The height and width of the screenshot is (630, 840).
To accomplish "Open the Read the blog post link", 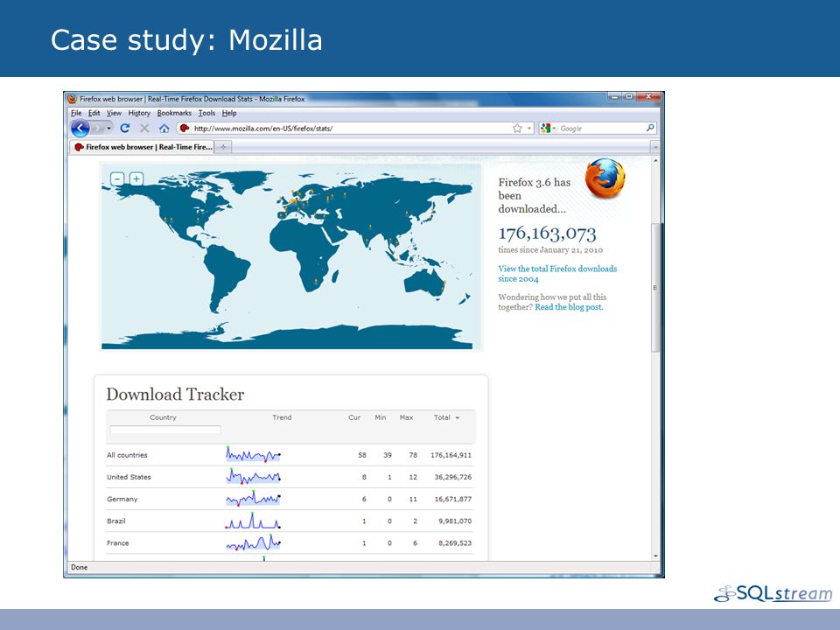I will 569,307.
